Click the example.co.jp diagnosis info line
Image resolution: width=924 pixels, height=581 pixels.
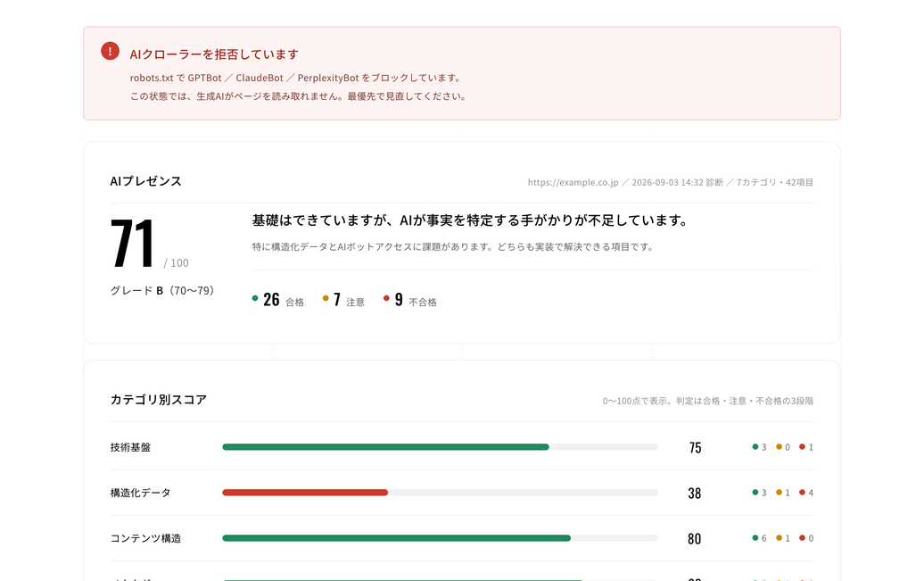click(670, 182)
